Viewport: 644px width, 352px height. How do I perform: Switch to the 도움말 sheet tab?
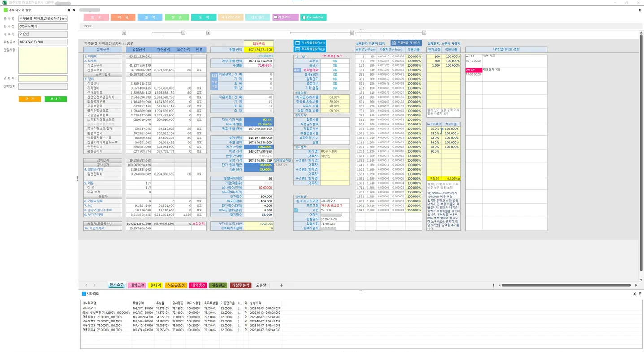tap(261, 285)
